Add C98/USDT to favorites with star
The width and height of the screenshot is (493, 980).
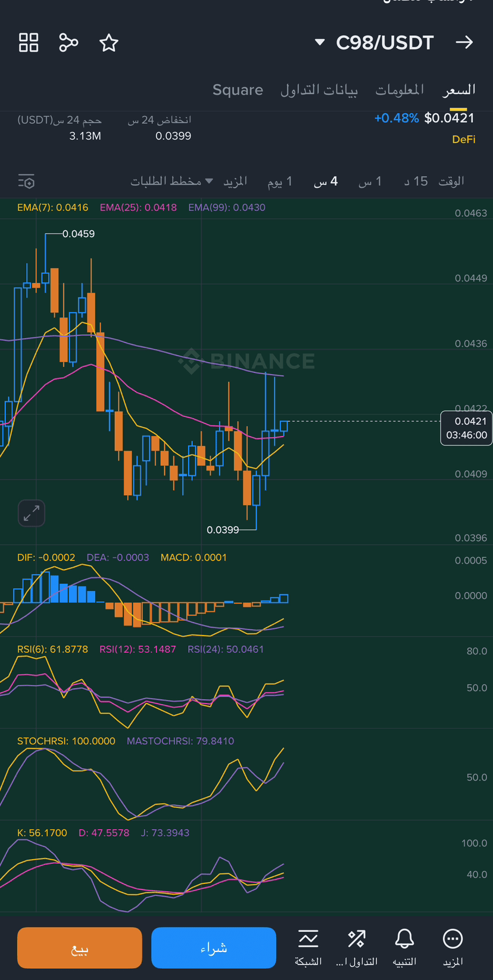coord(109,43)
